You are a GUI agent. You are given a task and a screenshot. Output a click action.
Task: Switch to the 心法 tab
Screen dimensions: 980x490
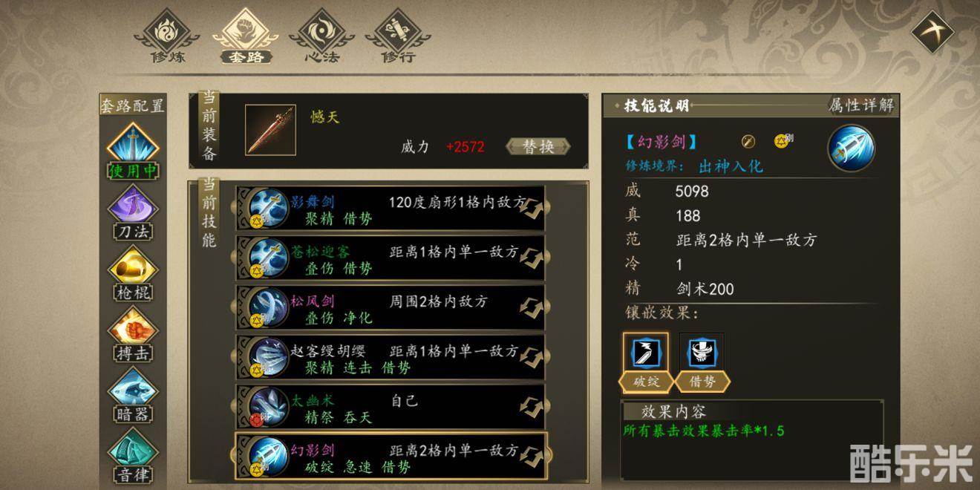(x=321, y=37)
